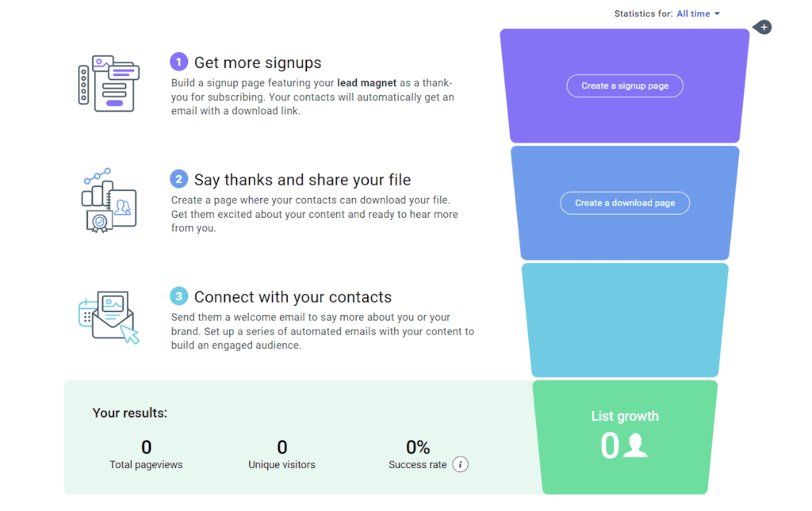Screen dimensions: 812x511
Task: Click the Total pageviews count
Action: pos(146,448)
